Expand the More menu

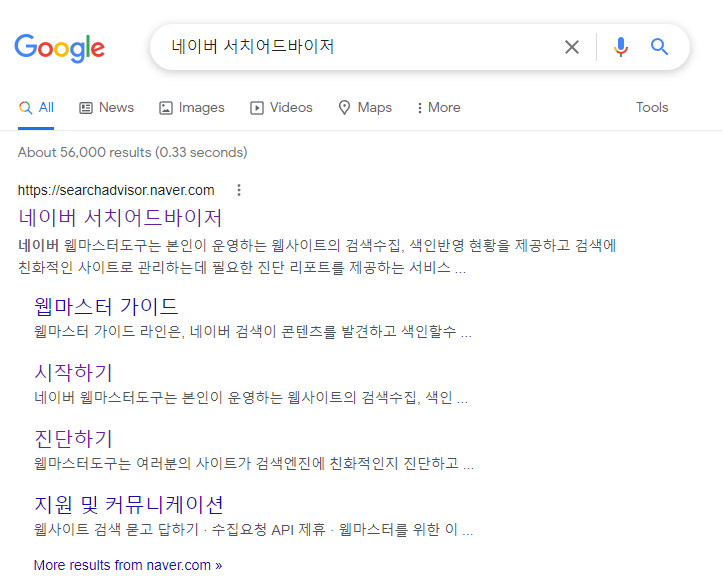coord(439,107)
